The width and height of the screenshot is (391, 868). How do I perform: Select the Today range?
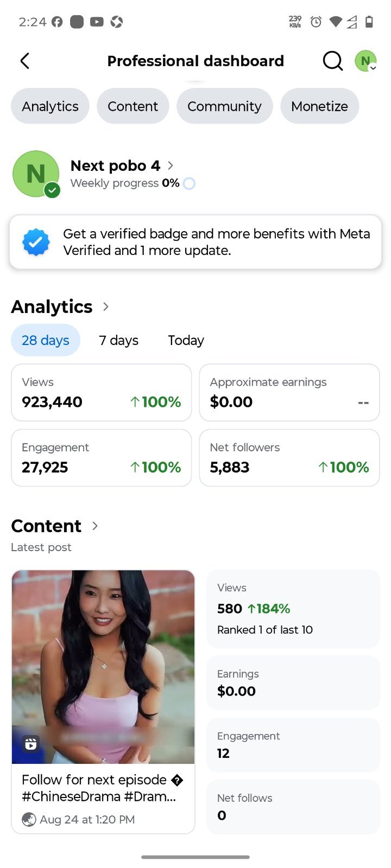(x=186, y=340)
